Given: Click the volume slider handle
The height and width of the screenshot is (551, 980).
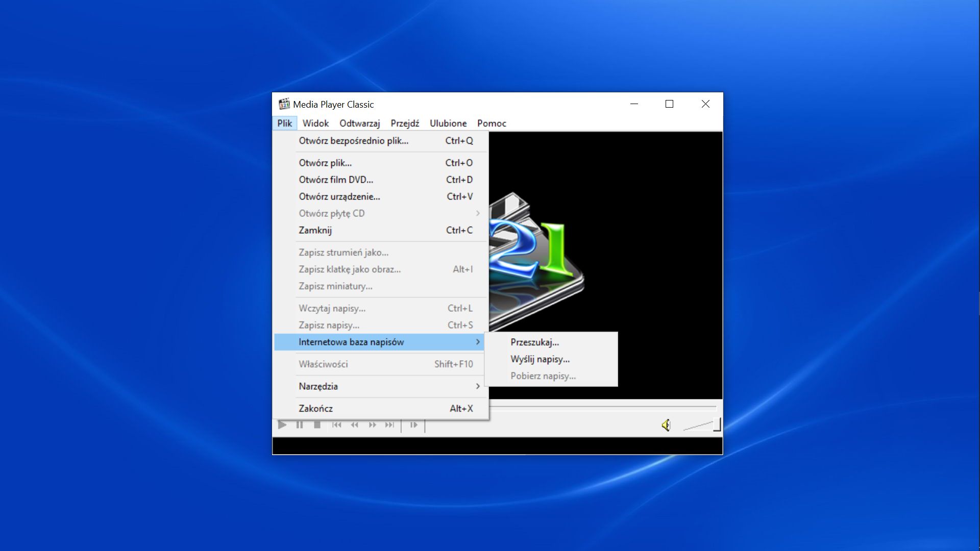Looking at the screenshot, I should click(717, 424).
